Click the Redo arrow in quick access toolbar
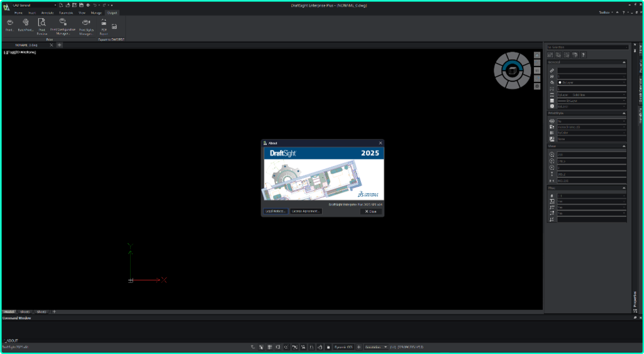 (x=104, y=5)
